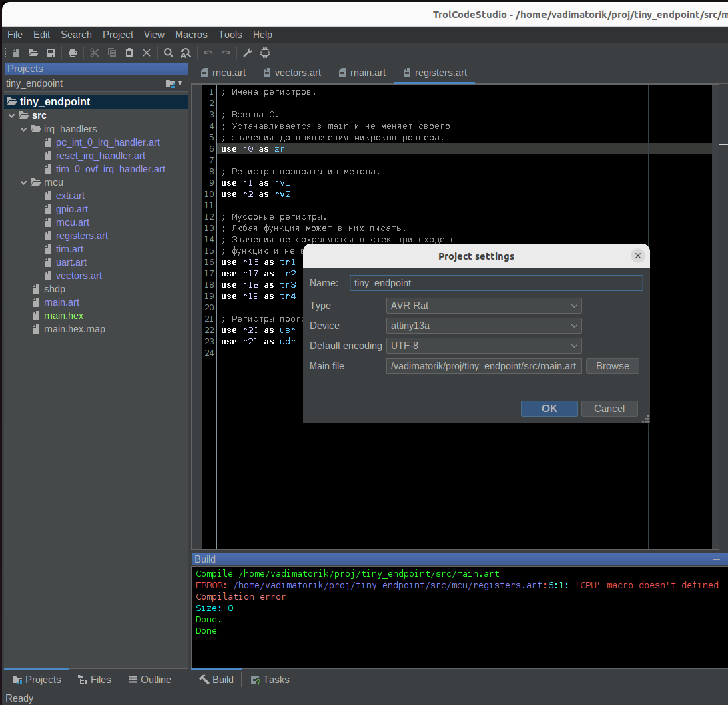Image resolution: width=728 pixels, height=705 pixels.
Task: Save the file with the floppy disk icon
Action: tap(51, 53)
